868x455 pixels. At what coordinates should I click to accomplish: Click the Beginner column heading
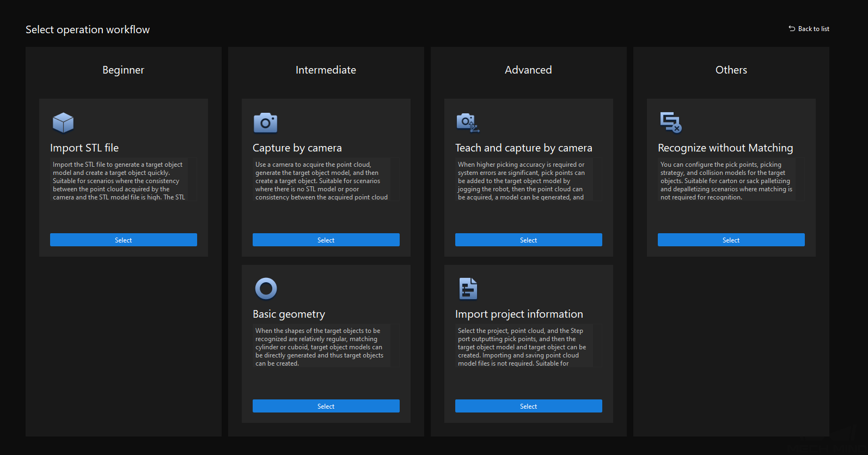[x=123, y=70]
